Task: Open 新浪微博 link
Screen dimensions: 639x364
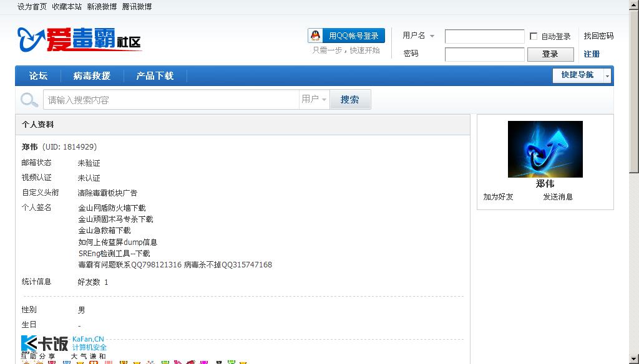Action: tap(102, 6)
